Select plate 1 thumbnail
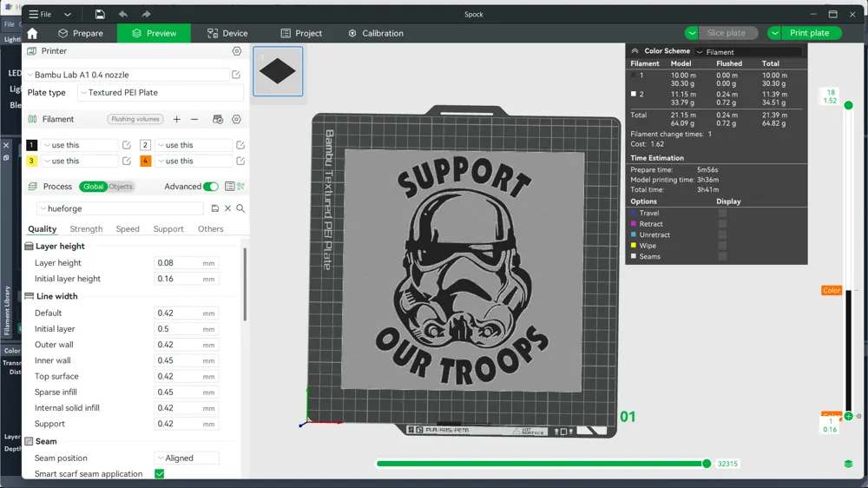The width and height of the screenshot is (868, 488). [278, 71]
